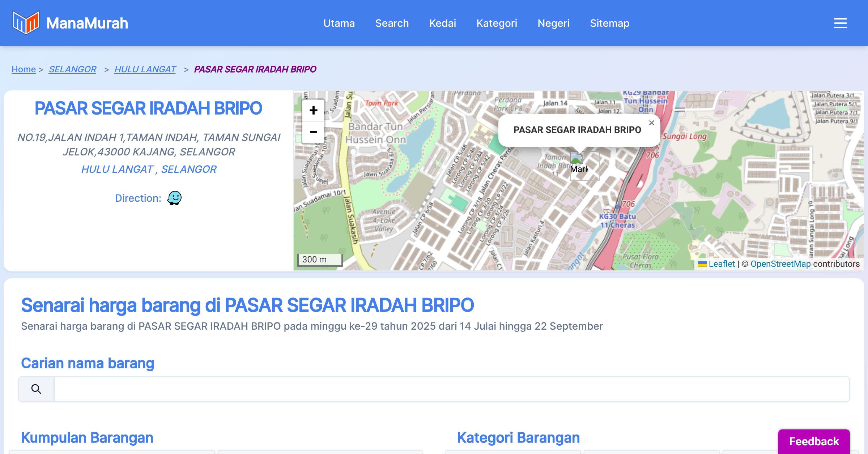The width and height of the screenshot is (868, 454).
Task: Open the Sitemap page
Action: click(x=609, y=23)
